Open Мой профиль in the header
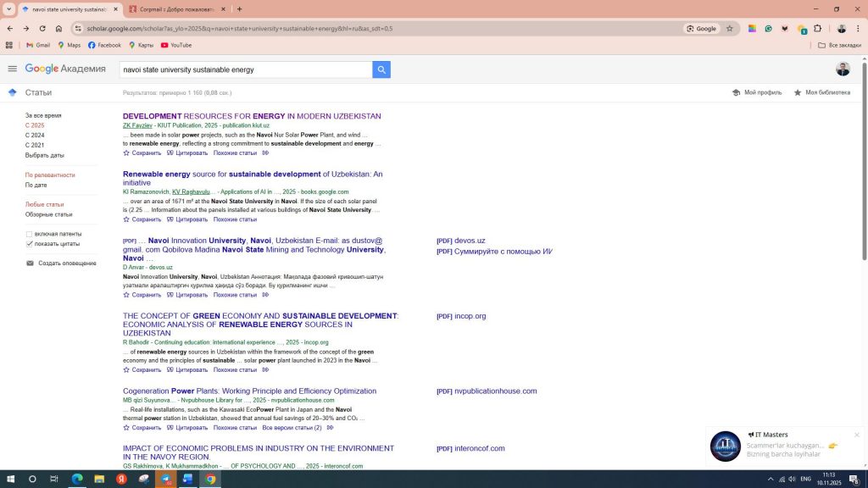Viewport: 868px width, 488px height. [757, 92]
